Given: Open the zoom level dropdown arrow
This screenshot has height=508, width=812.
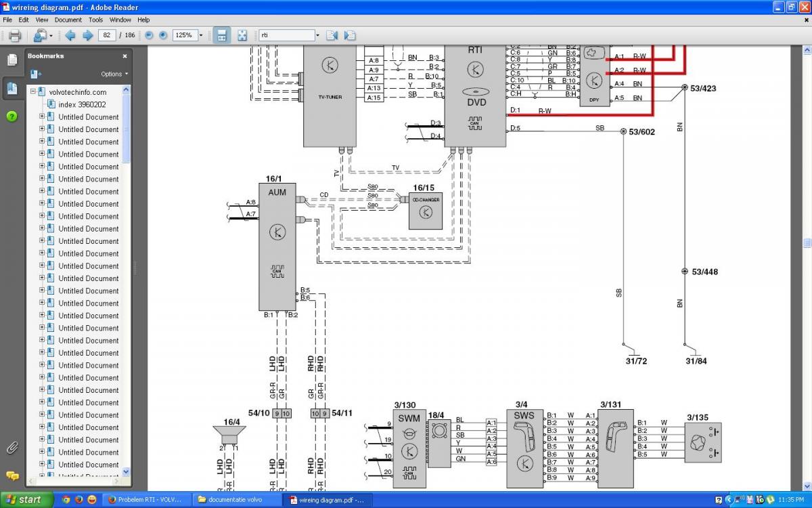Looking at the screenshot, I should point(200,35).
